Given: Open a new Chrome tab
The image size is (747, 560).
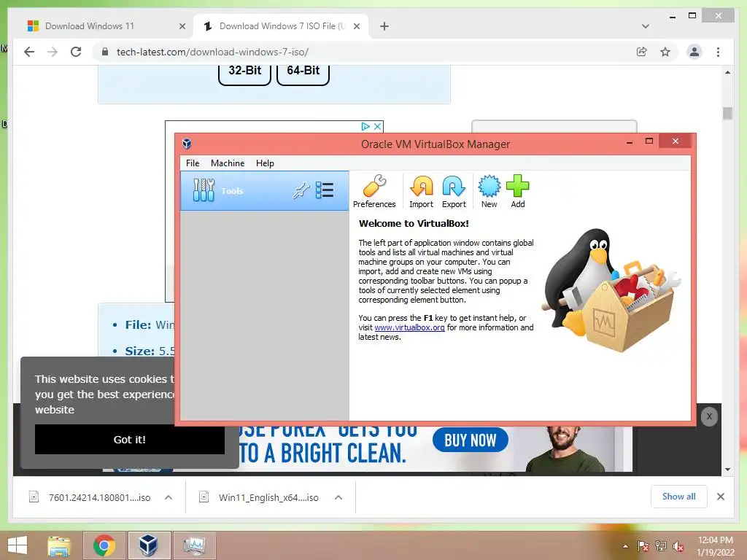Looking at the screenshot, I should tap(384, 26).
